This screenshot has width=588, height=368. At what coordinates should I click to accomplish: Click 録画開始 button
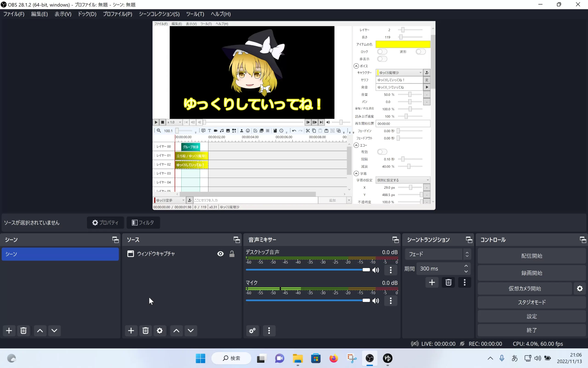pos(532,273)
